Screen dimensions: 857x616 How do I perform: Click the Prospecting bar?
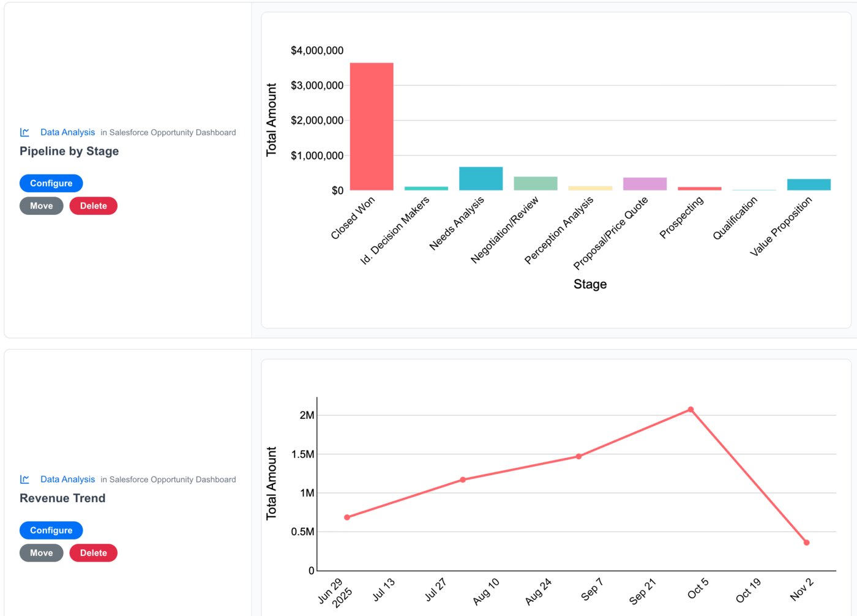pyautogui.click(x=699, y=188)
